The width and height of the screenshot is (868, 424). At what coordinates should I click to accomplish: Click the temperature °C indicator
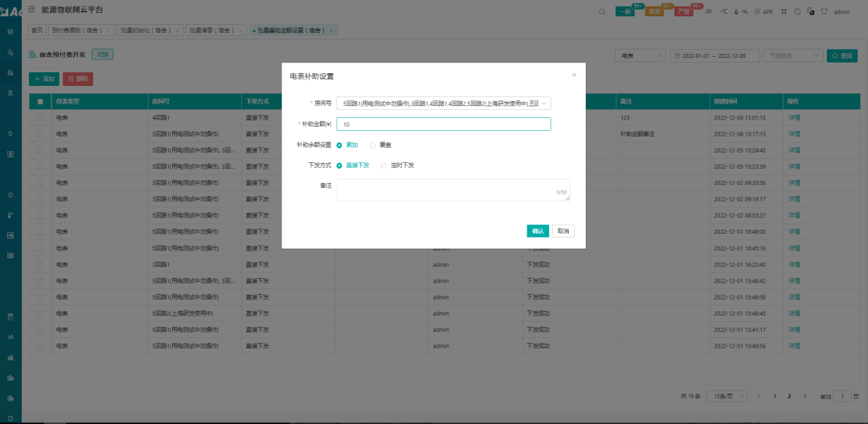point(723,11)
